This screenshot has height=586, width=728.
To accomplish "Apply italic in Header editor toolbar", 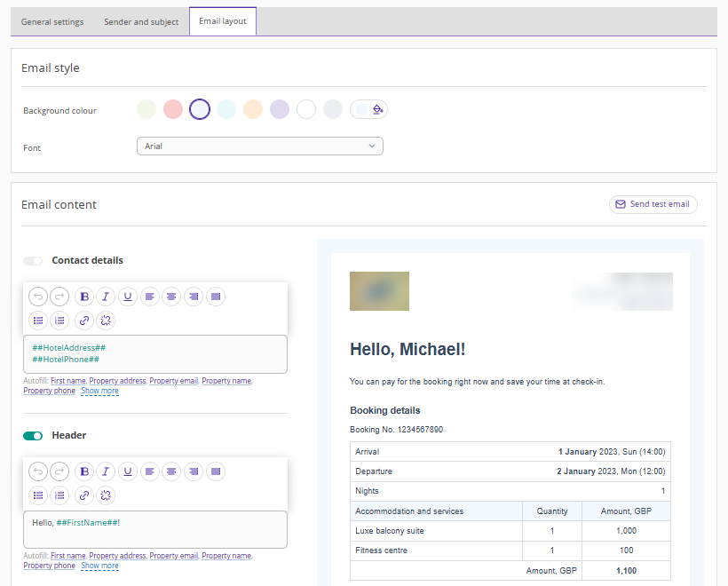I will [x=106, y=471].
